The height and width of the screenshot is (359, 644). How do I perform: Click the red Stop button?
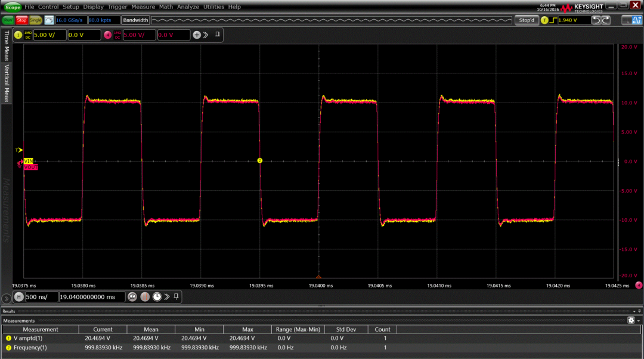(x=22, y=20)
